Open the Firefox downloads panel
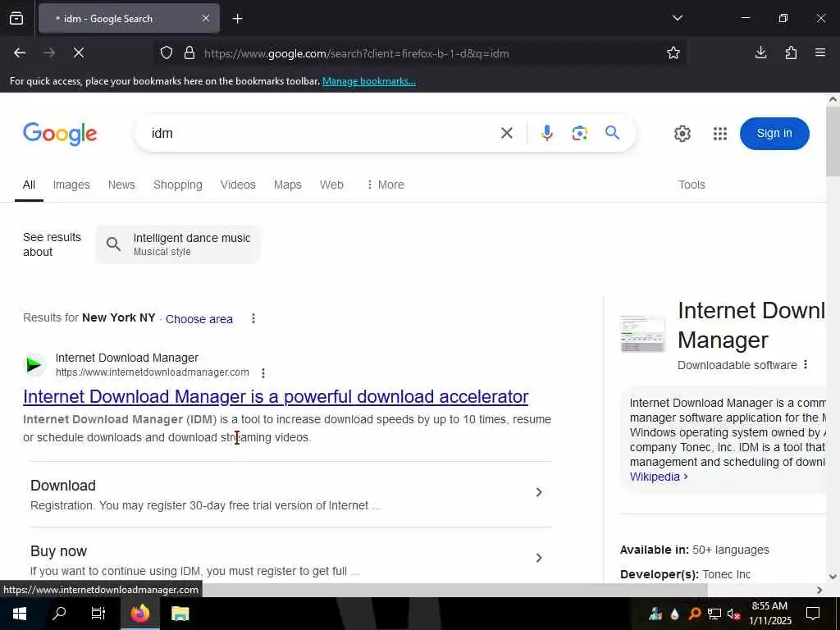 tap(760, 53)
